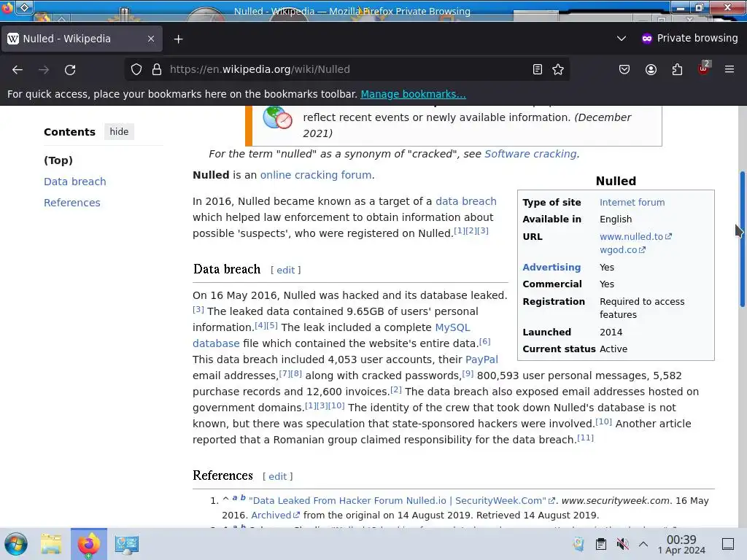Jump to backlink 'a' in reference 1
The width and height of the screenshot is (747, 560).
pyautogui.click(x=234, y=497)
